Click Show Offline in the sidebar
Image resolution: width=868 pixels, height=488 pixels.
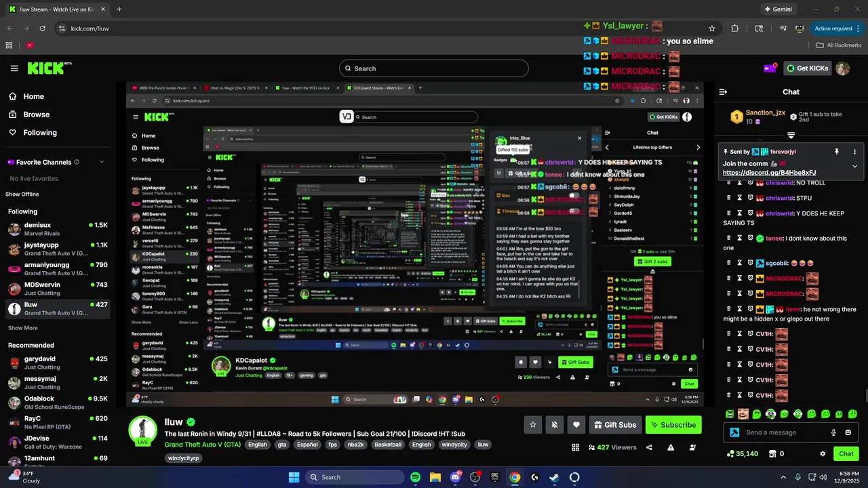[x=22, y=194]
